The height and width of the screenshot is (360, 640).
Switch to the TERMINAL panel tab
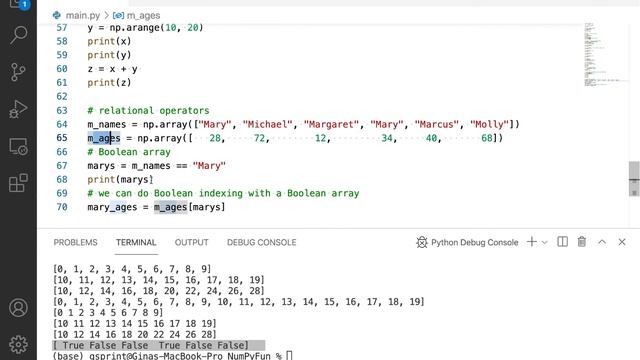click(x=136, y=242)
